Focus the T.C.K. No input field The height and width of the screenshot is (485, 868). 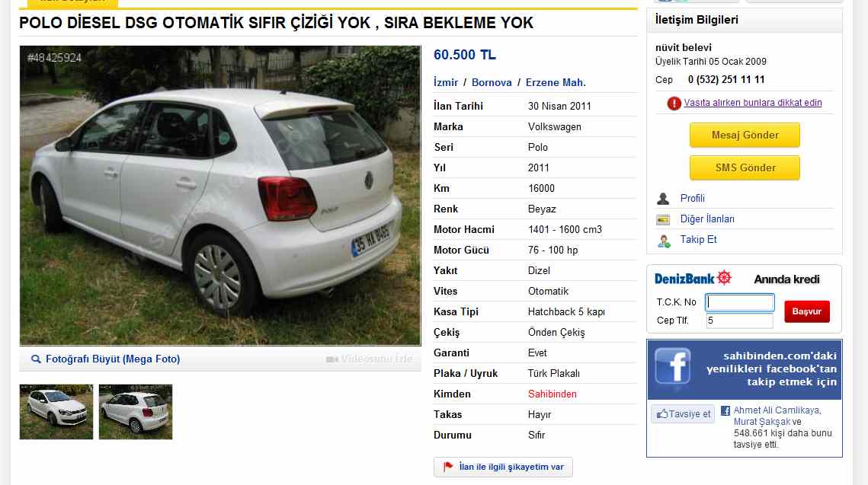[x=739, y=302]
